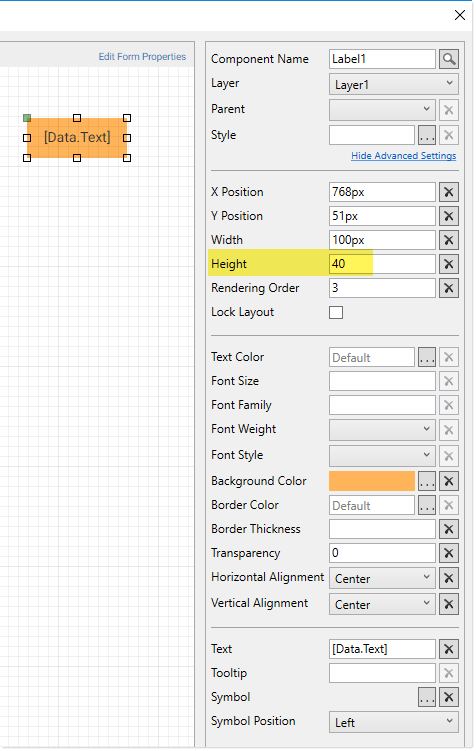Select the [Data.Text] label on canvas
The height and width of the screenshot is (751, 476).
point(77,137)
